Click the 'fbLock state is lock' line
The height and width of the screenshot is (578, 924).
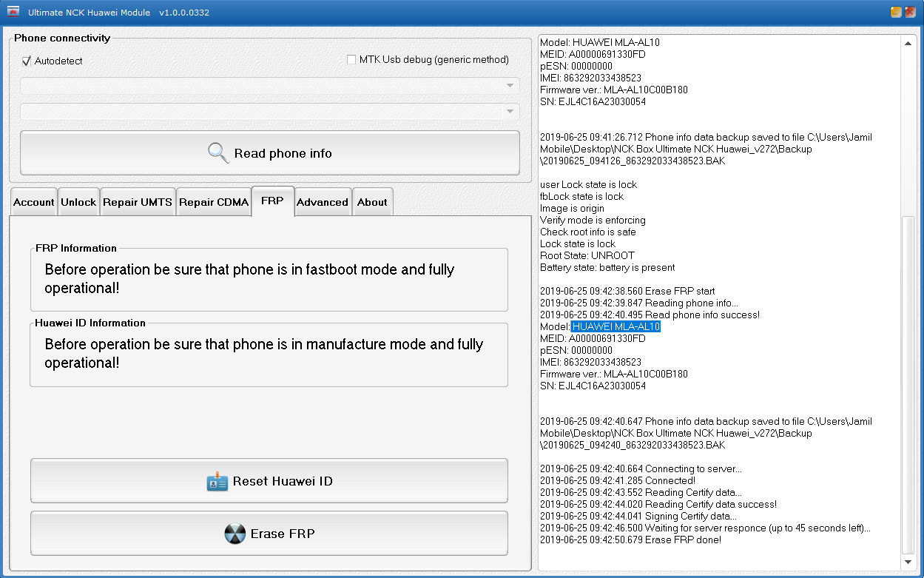(581, 196)
